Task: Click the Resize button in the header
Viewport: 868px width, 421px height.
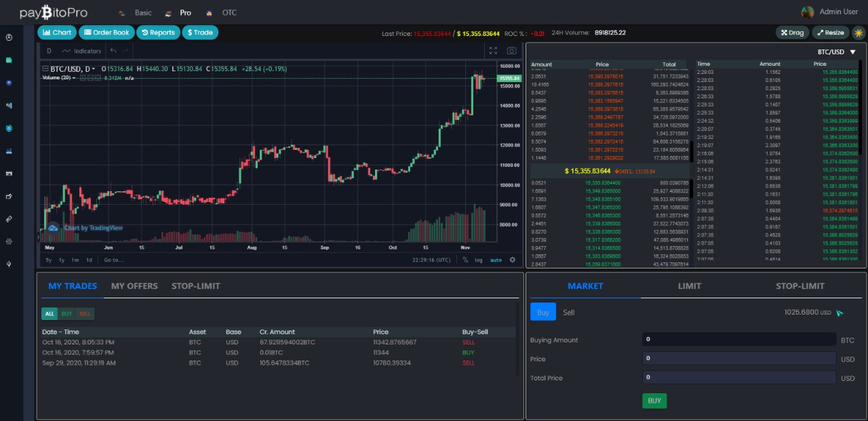Action: pyautogui.click(x=830, y=32)
